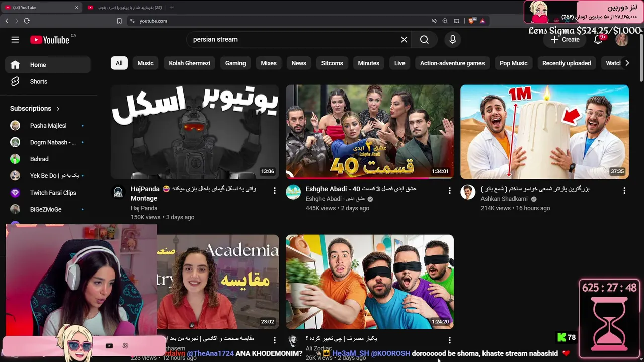Click the zoom magnifier in address bar
This screenshot has height=362, width=644.
pos(445,21)
